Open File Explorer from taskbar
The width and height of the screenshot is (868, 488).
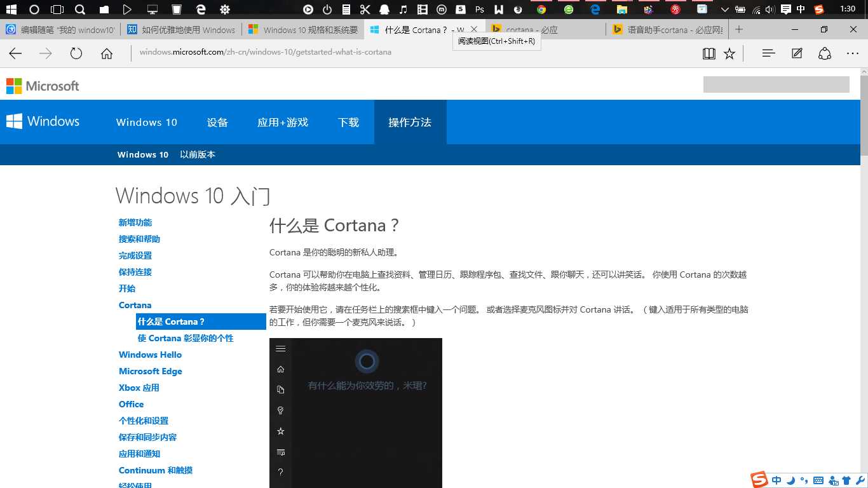click(x=622, y=10)
